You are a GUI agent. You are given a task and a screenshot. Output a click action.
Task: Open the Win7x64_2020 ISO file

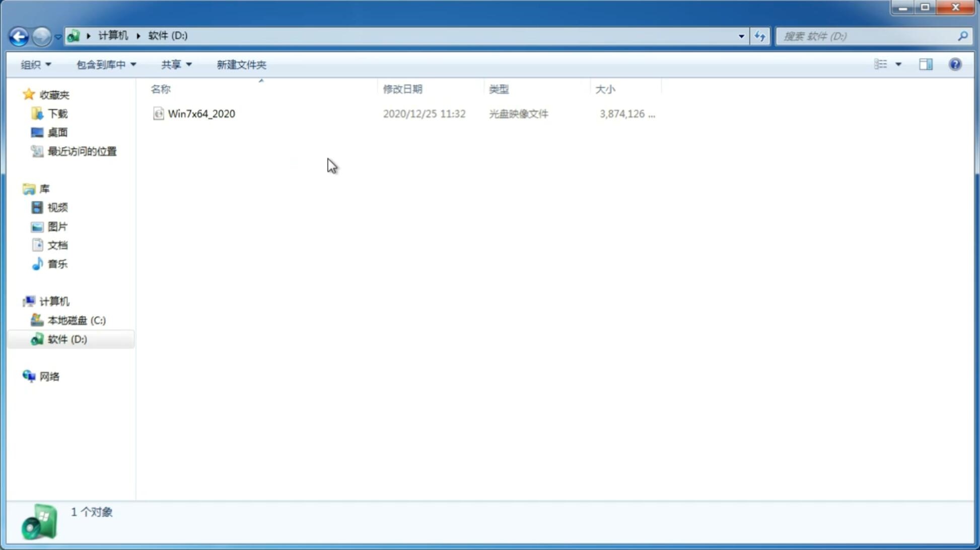(201, 113)
